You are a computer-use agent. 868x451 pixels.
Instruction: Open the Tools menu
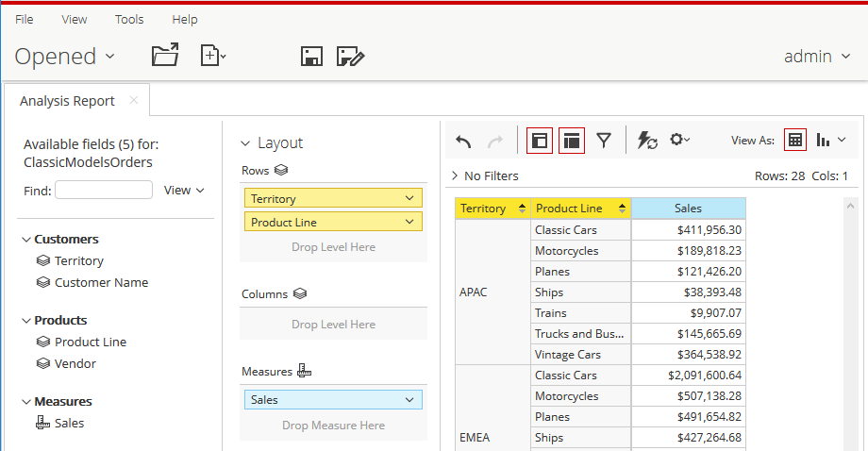pyautogui.click(x=129, y=19)
